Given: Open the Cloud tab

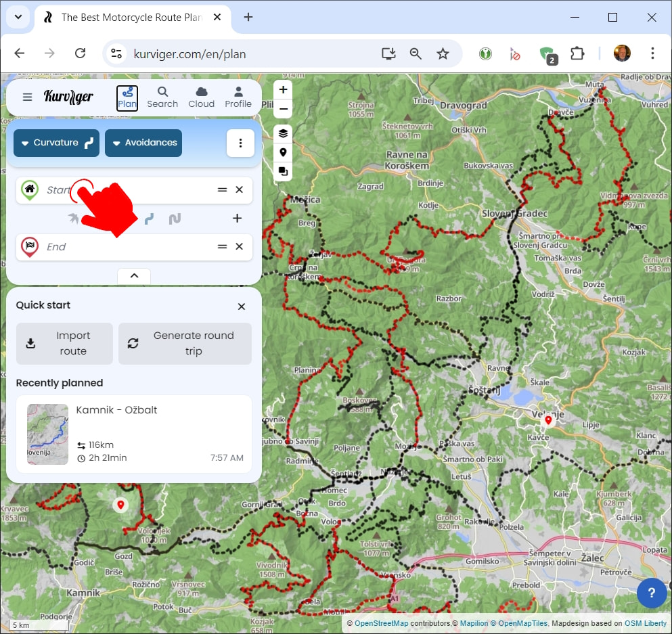Looking at the screenshot, I should click(201, 97).
